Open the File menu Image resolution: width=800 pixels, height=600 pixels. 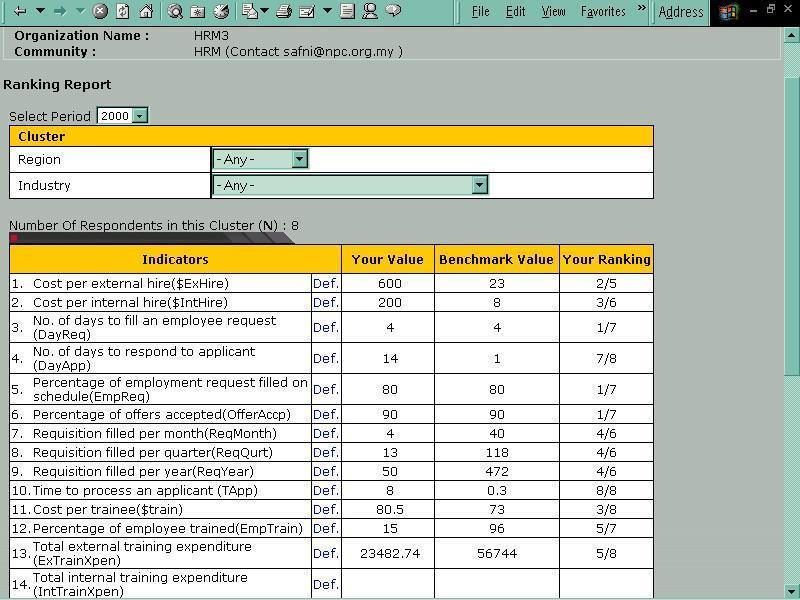click(480, 12)
